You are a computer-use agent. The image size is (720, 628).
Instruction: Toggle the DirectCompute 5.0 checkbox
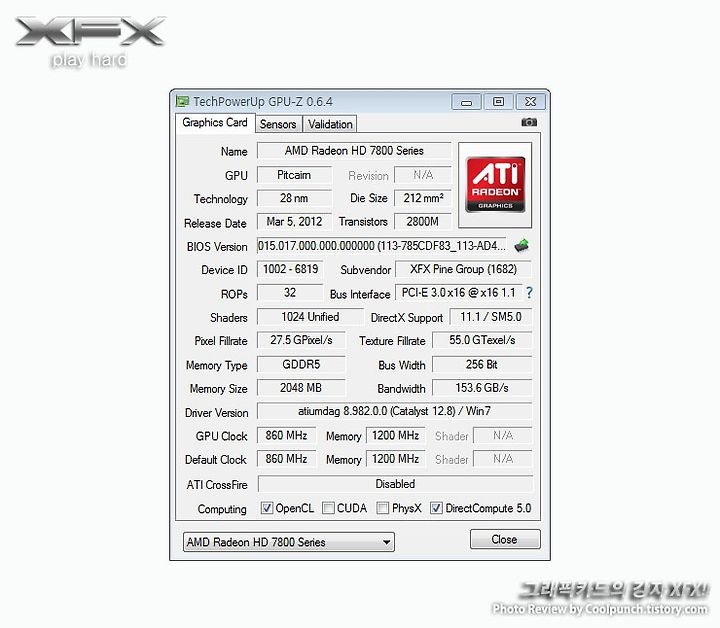point(436,508)
